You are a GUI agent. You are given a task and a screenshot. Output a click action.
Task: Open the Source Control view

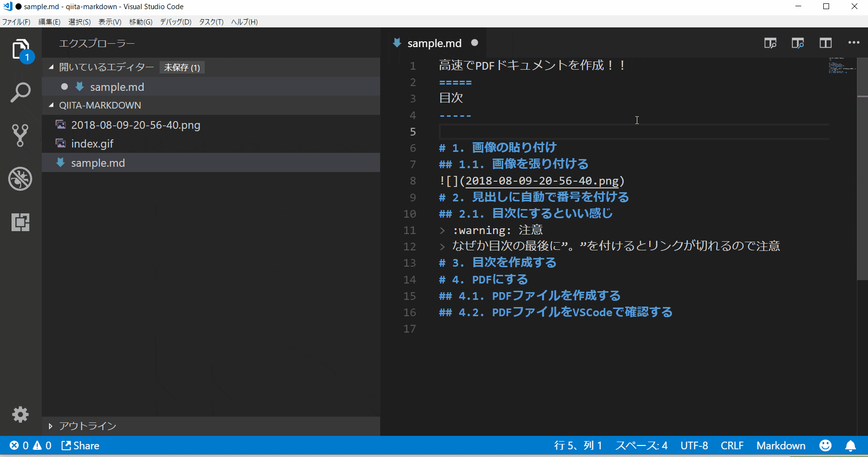21,136
